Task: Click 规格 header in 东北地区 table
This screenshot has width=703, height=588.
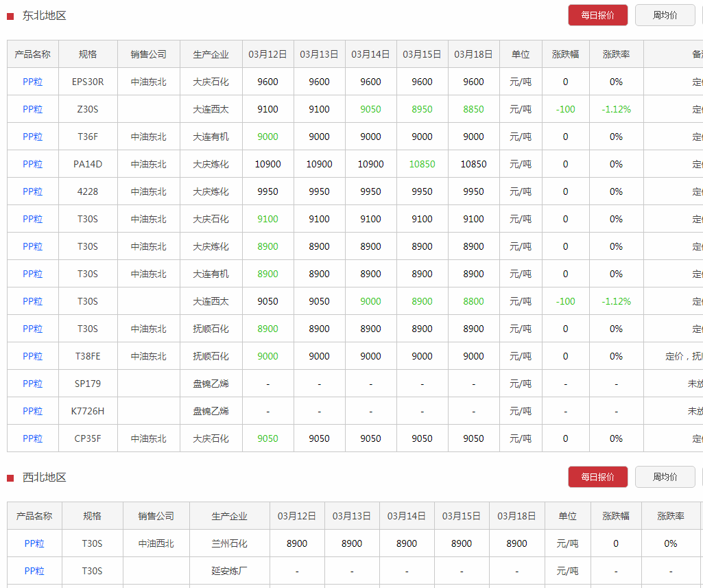Action: coord(88,54)
